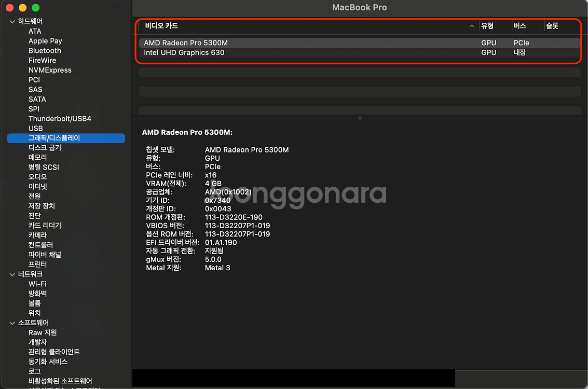
Task: Click the AMD Radeon Pro 5300M: detail heading
Action: [x=187, y=132]
